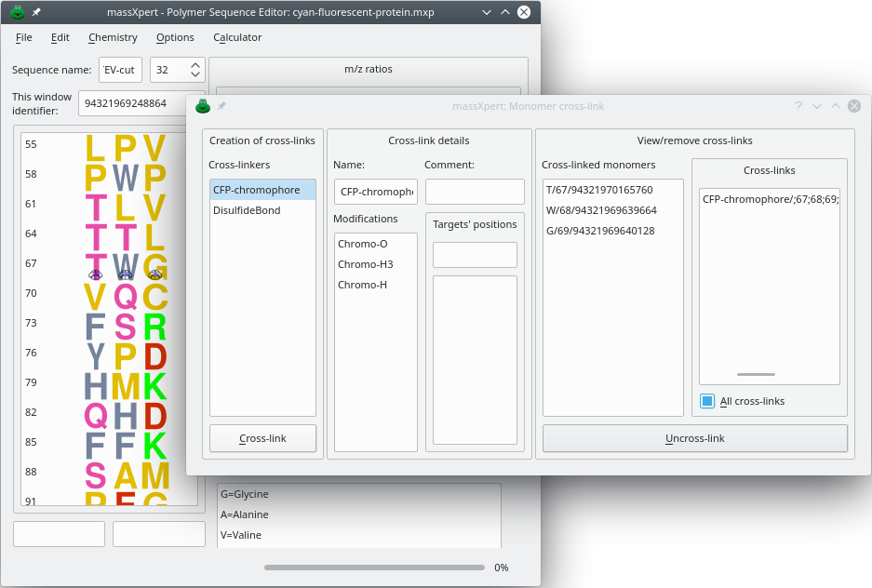872x588 pixels.
Task: Open the Calculator menu
Action: point(237,37)
